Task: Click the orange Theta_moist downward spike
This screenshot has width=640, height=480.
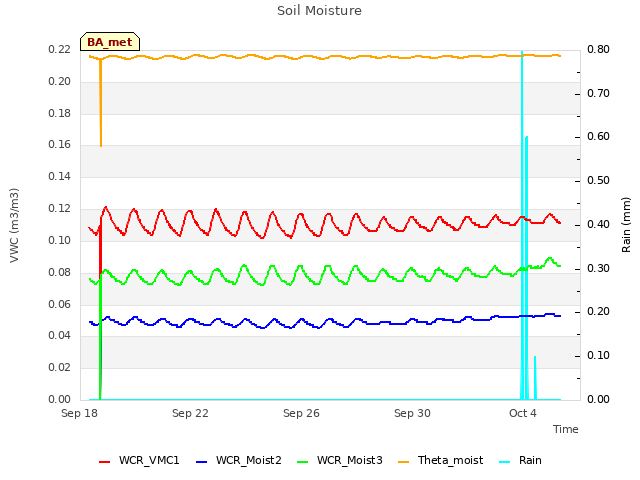Action: coord(101,102)
